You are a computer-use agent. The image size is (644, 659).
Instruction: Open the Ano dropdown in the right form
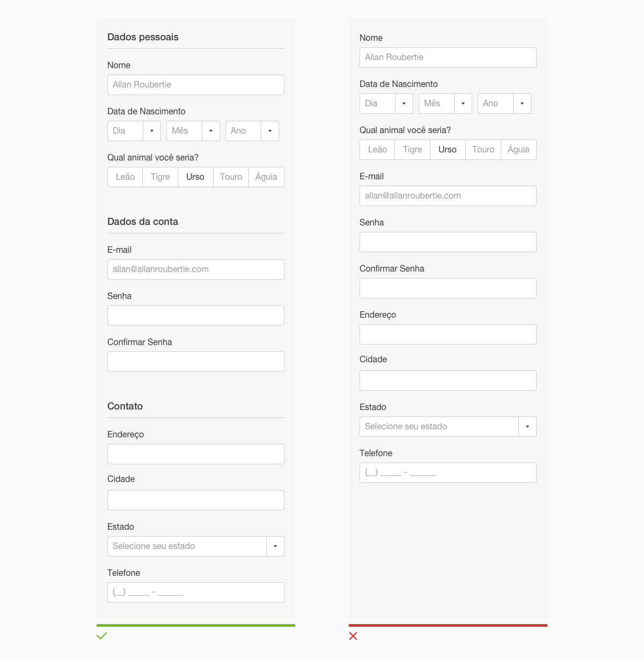tap(504, 104)
